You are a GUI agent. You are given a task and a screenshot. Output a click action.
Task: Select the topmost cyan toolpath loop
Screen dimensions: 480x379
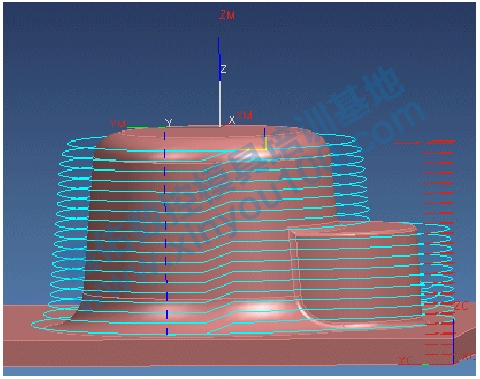click(x=210, y=142)
